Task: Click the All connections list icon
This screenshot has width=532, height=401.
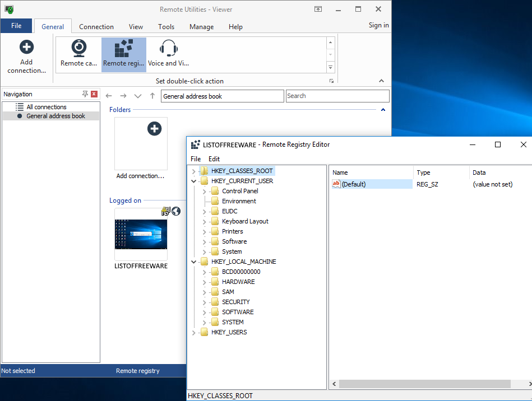Action: click(x=19, y=107)
